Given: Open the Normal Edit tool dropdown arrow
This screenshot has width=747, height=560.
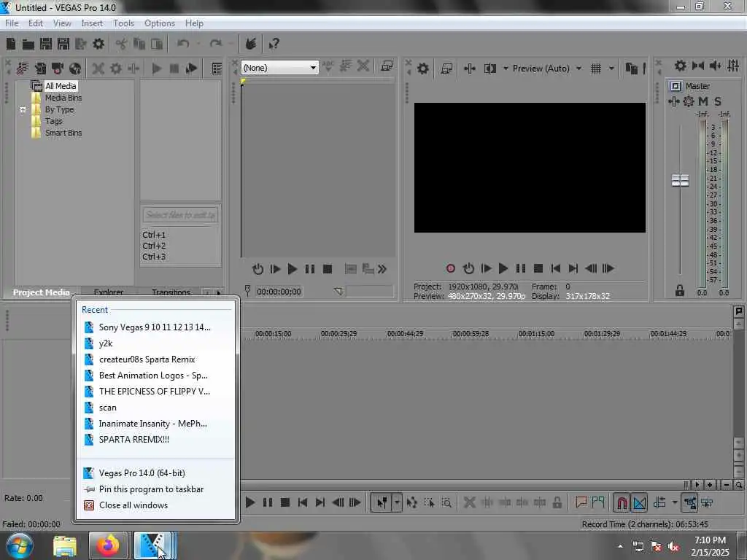Looking at the screenshot, I should click(397, 502).
